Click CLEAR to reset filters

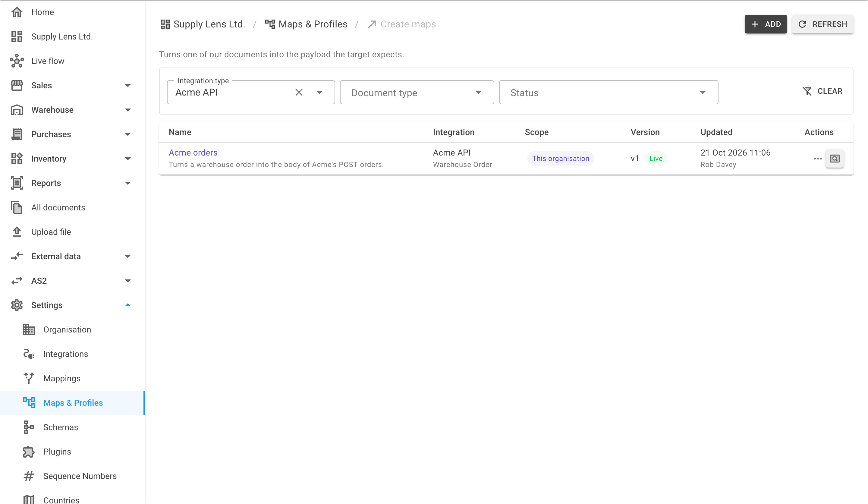822,91
